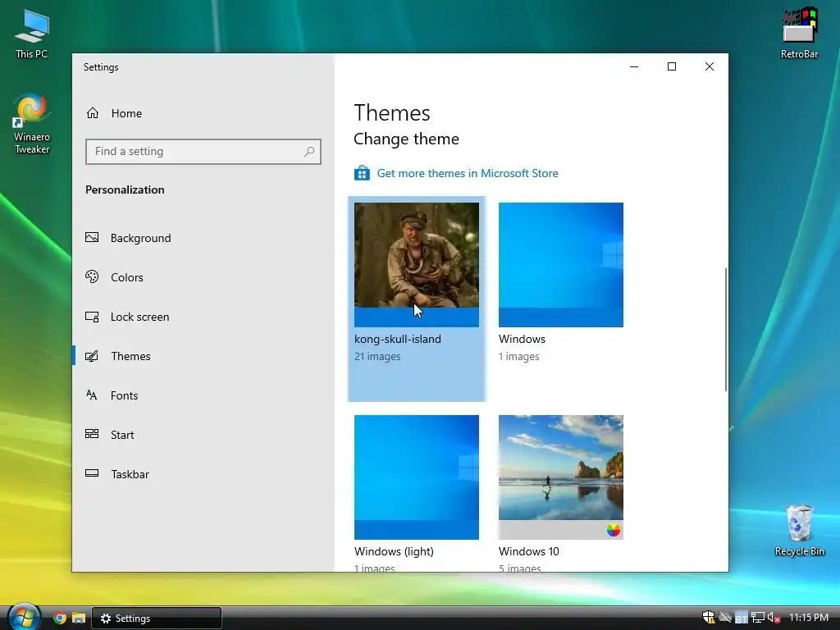Image resolution: width=840 pixels, height=630 pixels.
Task: Click the muted volume tray icon
Action: pos(774,618)
